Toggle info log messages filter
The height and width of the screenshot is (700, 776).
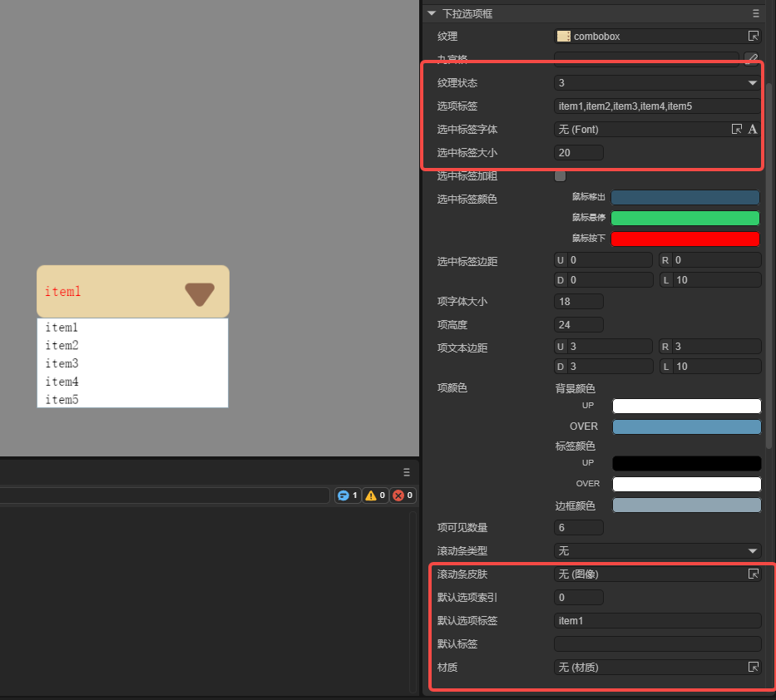click(x=347, y=495)
